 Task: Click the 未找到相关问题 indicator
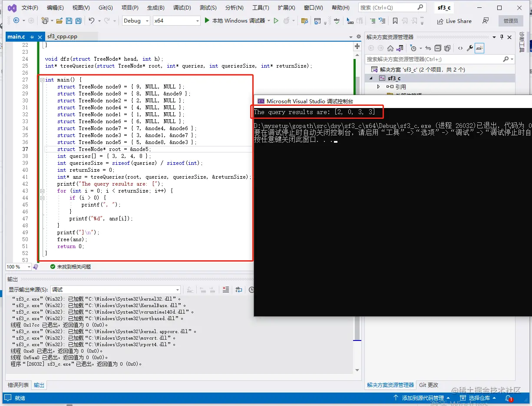70,267
